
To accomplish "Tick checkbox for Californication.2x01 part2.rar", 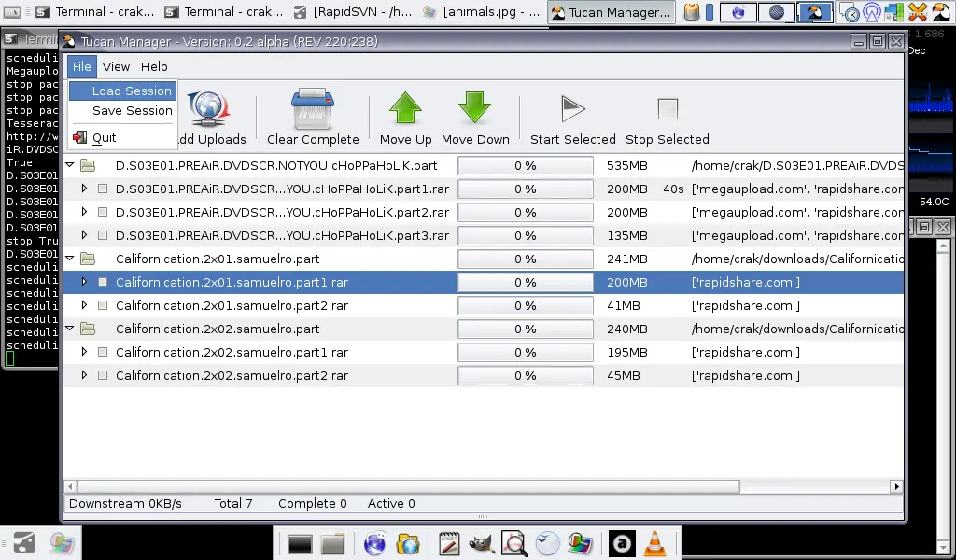I will tap(103, 305).
